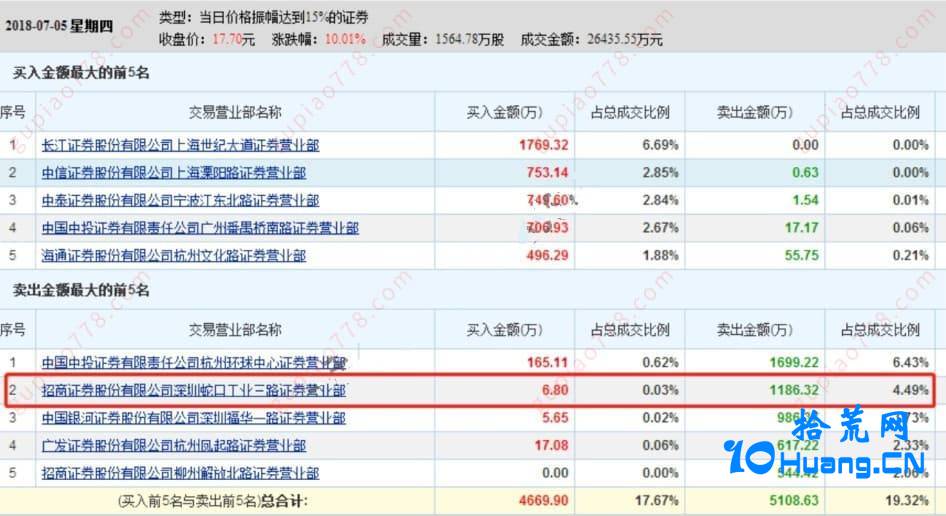Select total ratio 17.67%
The height and width of the screenshot is (516, 946).
click(x=656, y=501)
